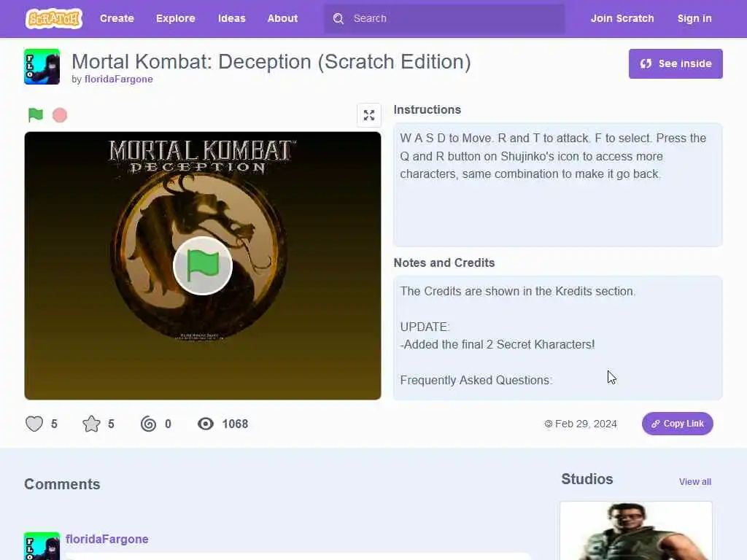Click the 'UPDATE:' text in notes
Image resolution: width=747 pixels, height=560 pixels.
click(425, 327)
